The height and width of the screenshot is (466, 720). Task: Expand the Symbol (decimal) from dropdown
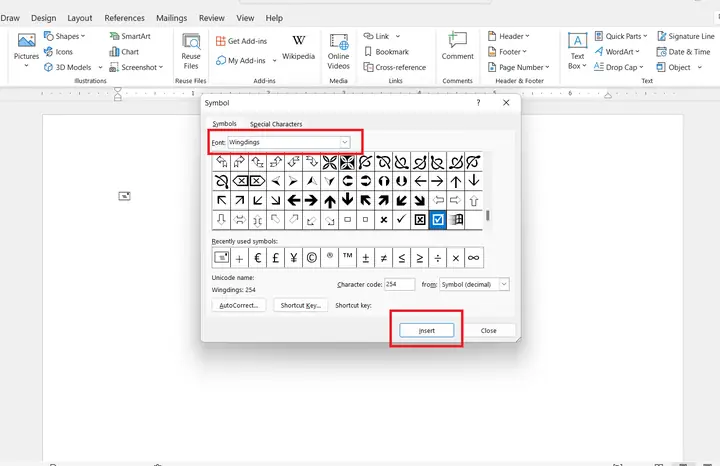pyautogui.click(x=504, y=285)
